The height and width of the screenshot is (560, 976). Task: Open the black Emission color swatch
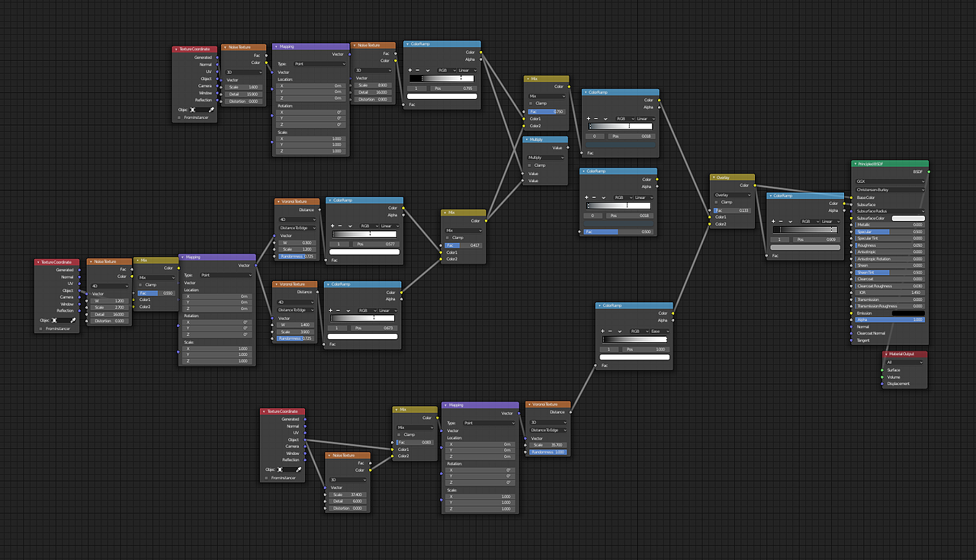908,313
